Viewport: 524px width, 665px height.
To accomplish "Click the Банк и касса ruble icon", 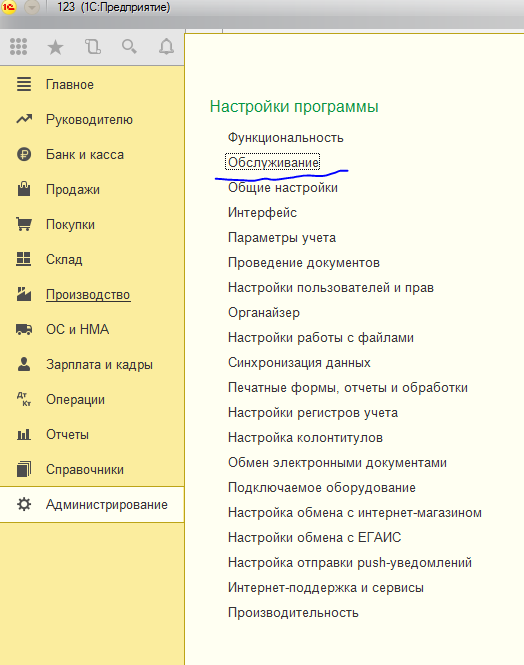I will click(x=24, y=154).
